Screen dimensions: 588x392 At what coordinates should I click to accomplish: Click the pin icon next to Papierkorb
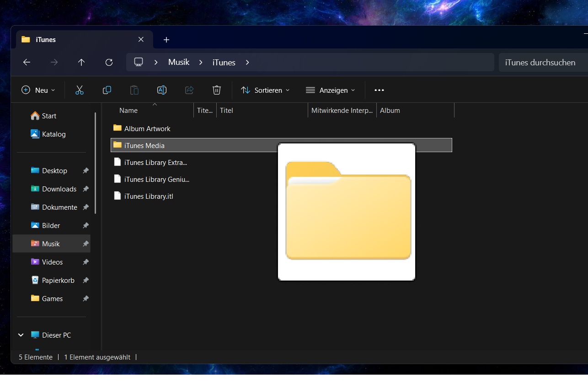(86, 281)
